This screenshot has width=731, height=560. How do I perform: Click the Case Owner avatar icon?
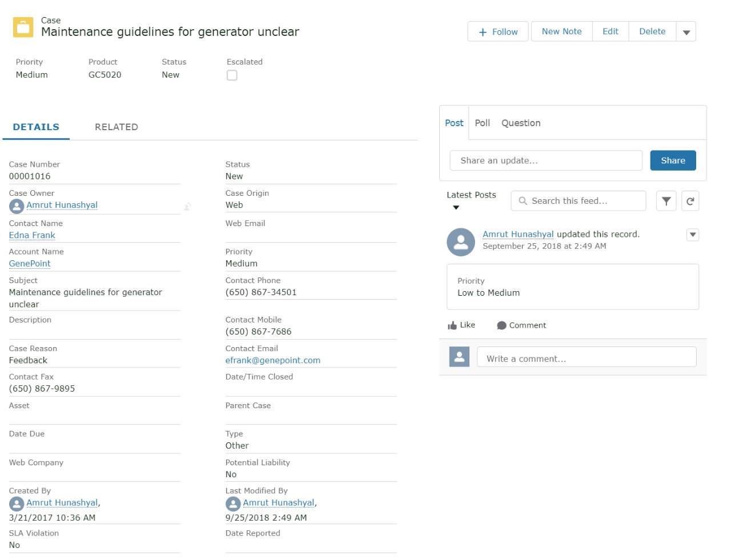[17, 206]
